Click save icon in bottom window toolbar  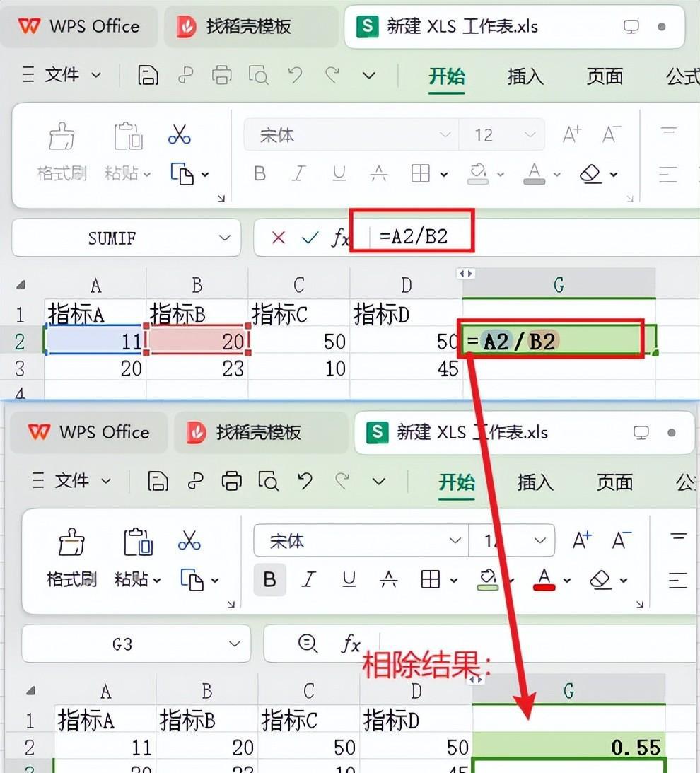[158, 481]
